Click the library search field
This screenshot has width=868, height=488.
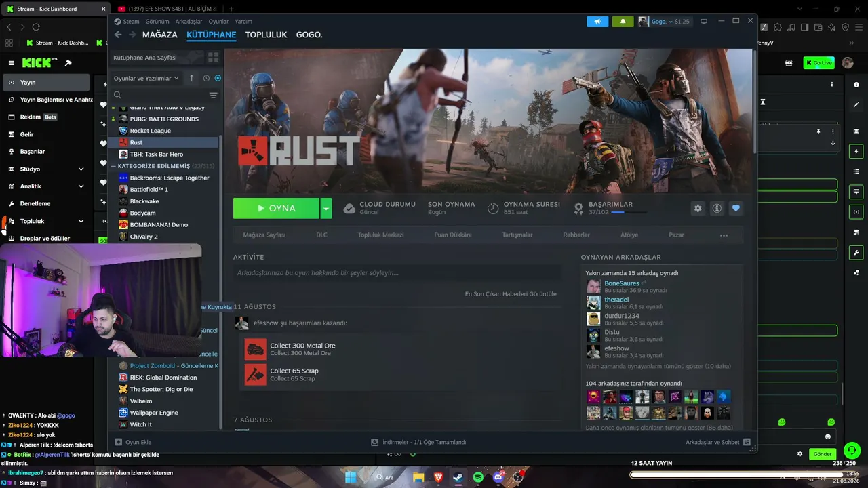(160, 96)
